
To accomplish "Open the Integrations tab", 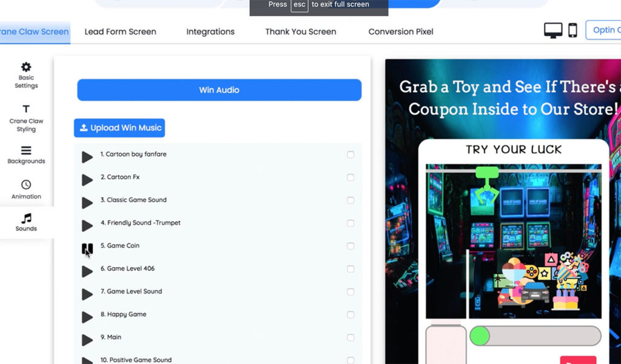I will [210, 31].
